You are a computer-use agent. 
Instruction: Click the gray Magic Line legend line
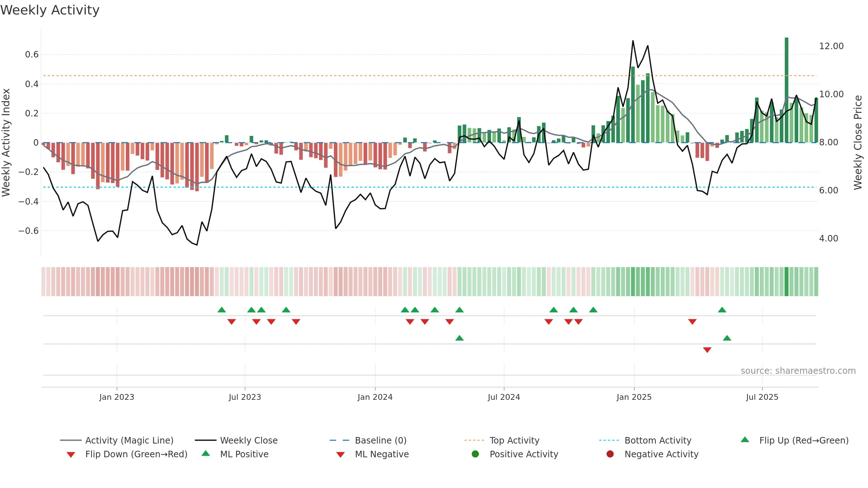click(71, 440)
